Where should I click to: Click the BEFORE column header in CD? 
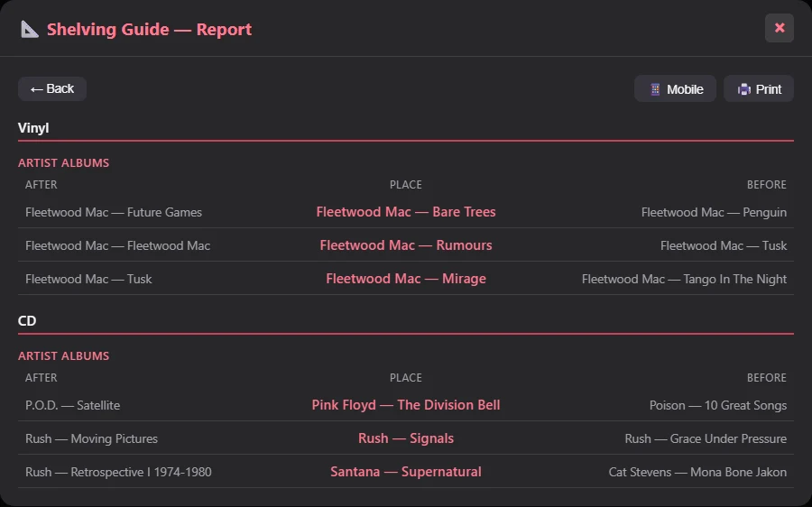pos(766,377)
